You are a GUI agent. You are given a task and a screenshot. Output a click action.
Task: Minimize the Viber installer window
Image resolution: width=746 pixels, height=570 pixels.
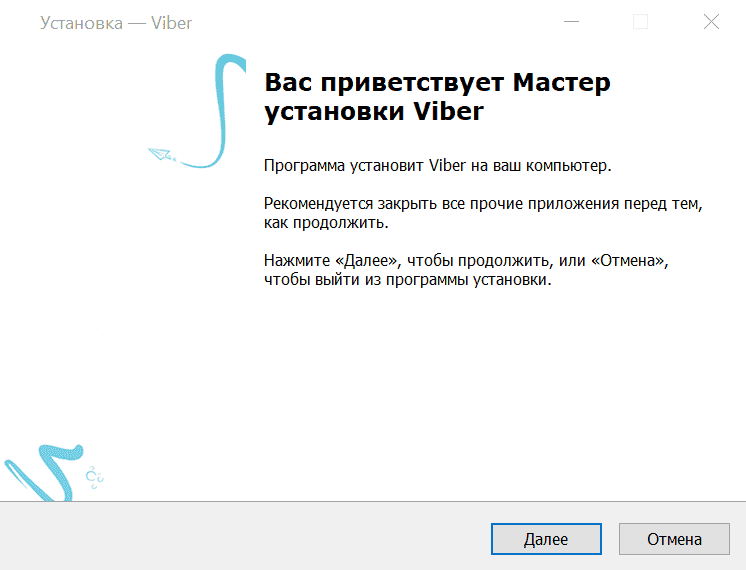point(571,22)
